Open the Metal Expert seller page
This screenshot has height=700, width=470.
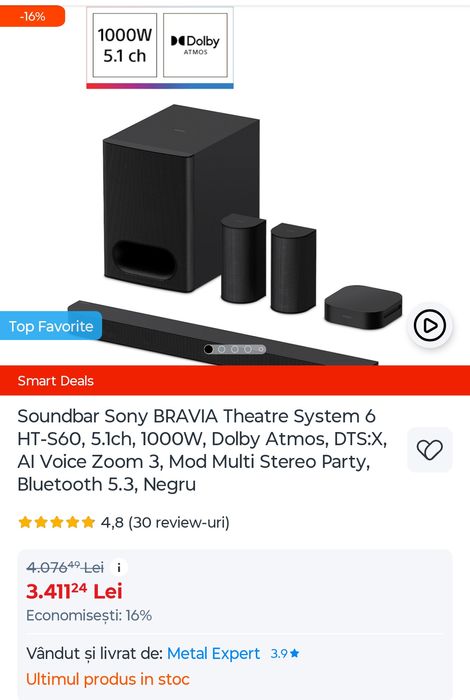pyautogui.click(x=213, y=654)
